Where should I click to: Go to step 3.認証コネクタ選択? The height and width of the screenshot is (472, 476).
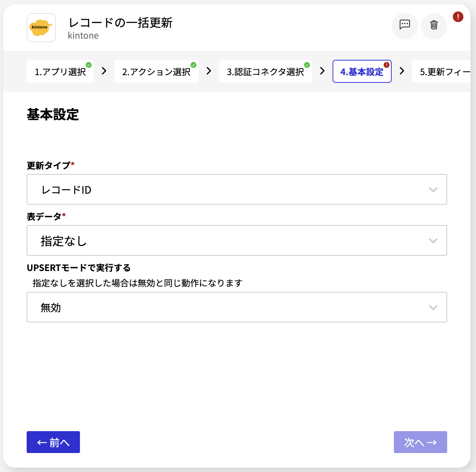point(265,71)
